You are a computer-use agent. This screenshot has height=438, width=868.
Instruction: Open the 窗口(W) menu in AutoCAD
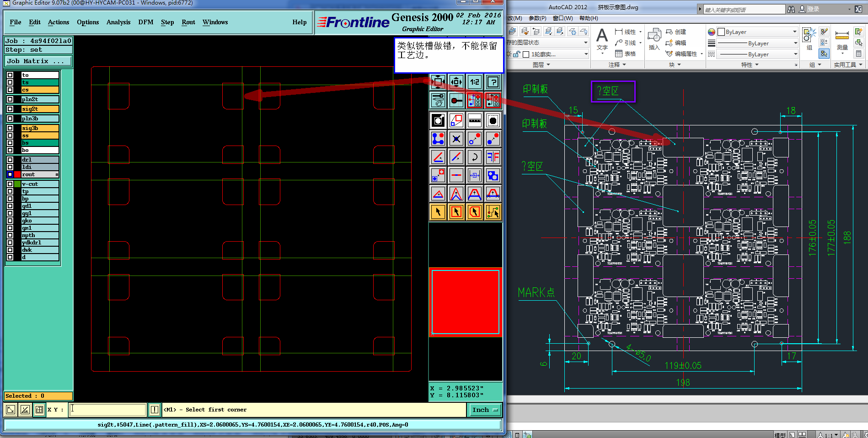[x=563, y=18]
